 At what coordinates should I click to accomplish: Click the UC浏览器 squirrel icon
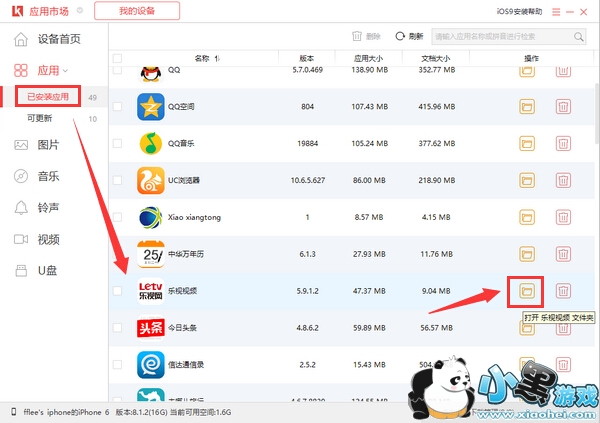151,180
